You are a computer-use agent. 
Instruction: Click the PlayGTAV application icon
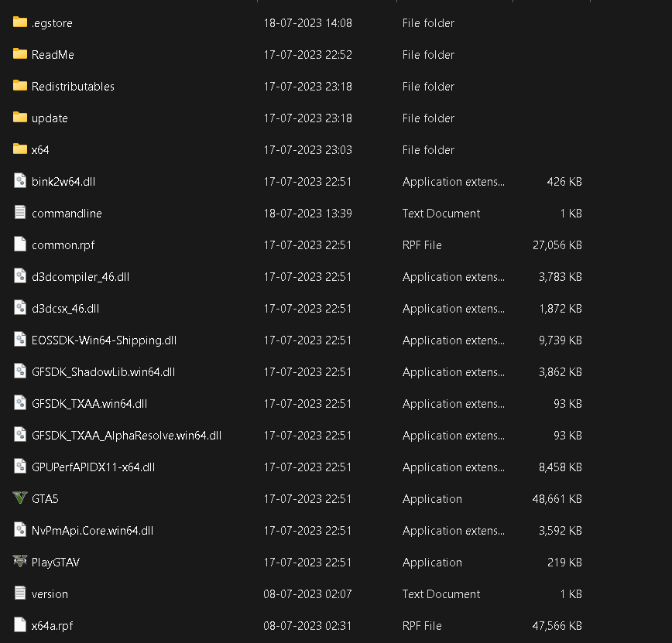[19, 561]
